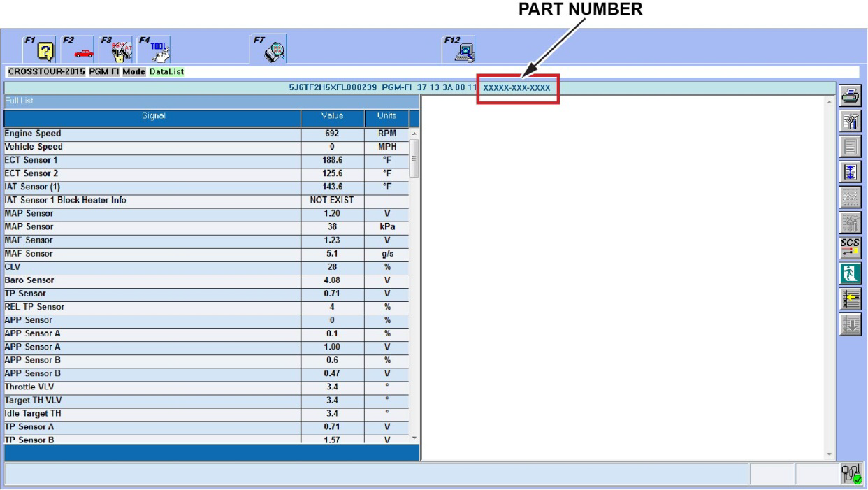Image resolution: width=868 pixels, height=490 pixels.
Task: Select the ECT Sensor 1 row
Action: tap(205, 160)
